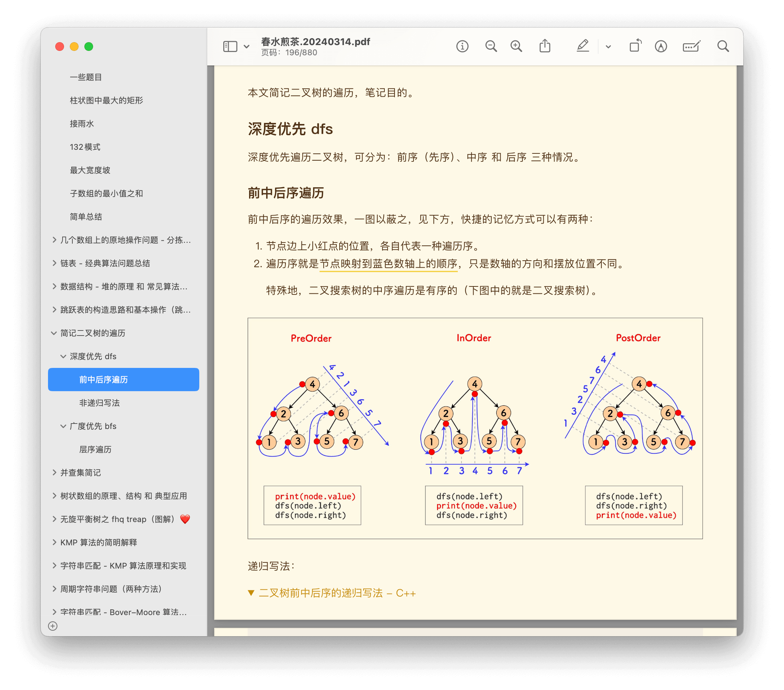Zoom out using the magnifier minus icon

(491, 47)
